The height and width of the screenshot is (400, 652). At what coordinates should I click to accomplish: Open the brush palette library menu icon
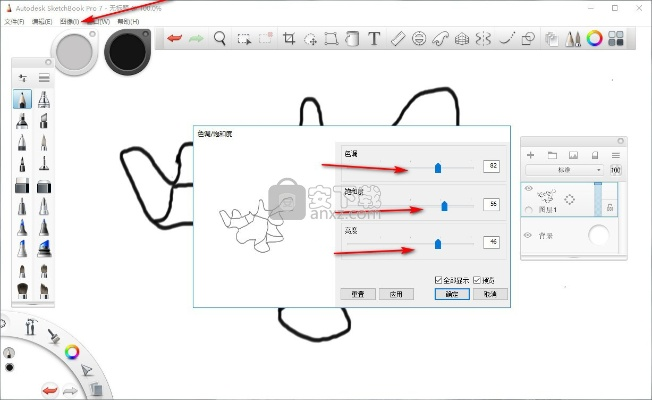[44, 78]
